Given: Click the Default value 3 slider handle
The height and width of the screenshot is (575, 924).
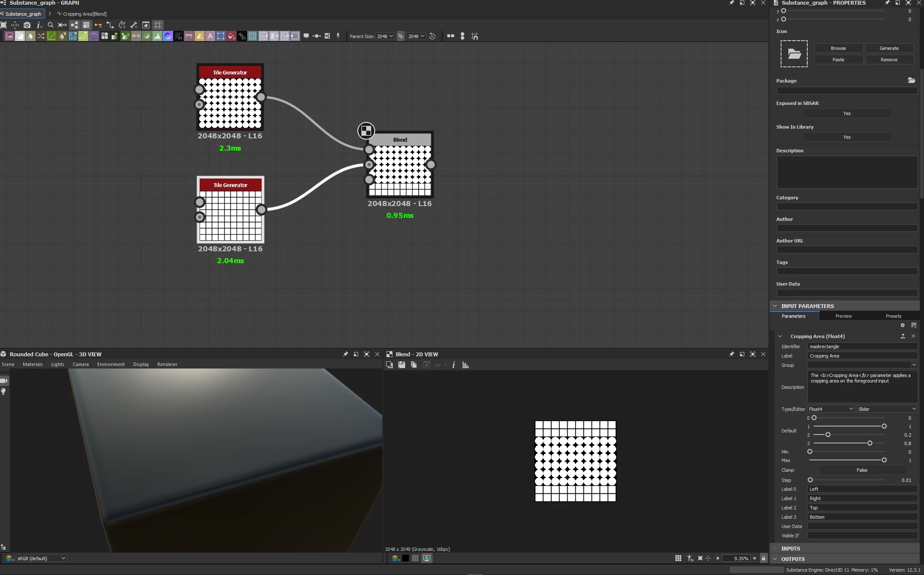Looking at the screenshot, I should (869, 443).
